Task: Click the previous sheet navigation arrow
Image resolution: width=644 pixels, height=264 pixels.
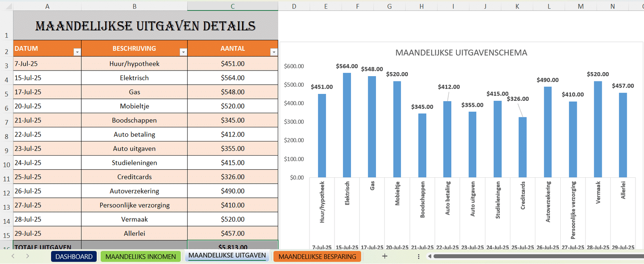Action: 13,256
